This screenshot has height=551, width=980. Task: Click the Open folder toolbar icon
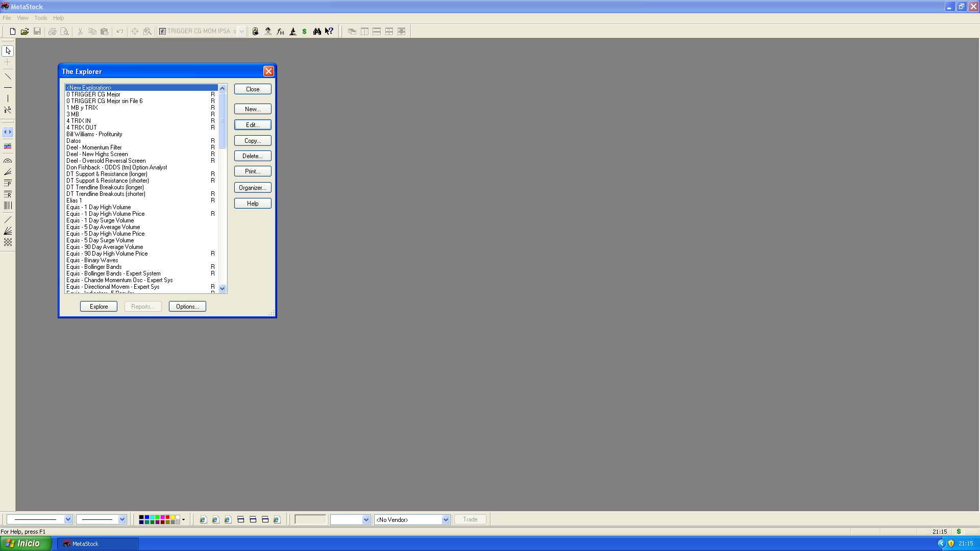pos(24,32)
